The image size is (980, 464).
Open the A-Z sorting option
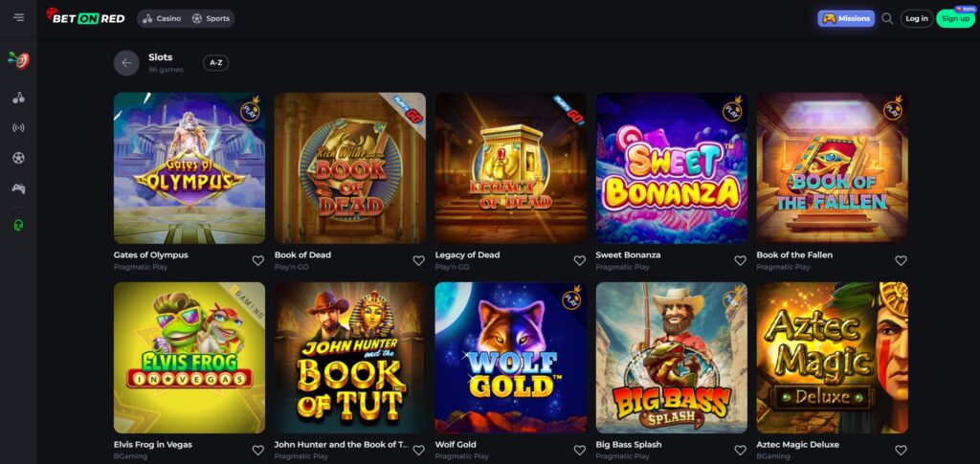[x=215, y=63]
